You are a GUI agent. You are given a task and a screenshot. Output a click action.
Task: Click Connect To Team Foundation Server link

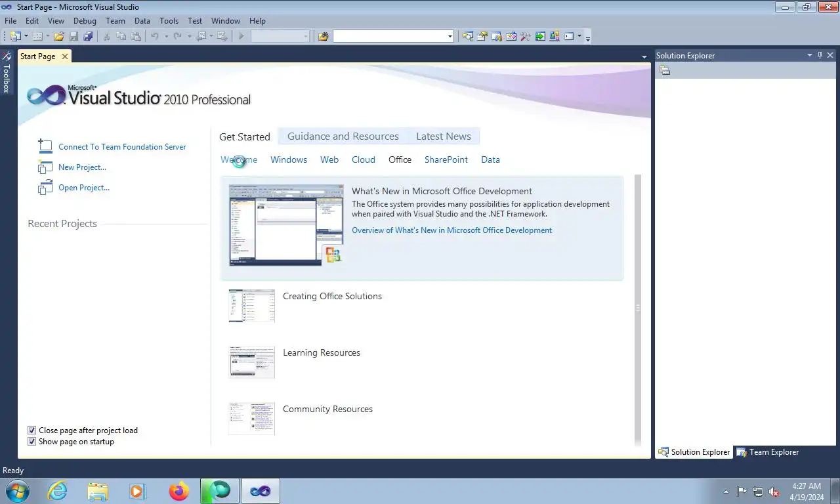click(122, 147)
